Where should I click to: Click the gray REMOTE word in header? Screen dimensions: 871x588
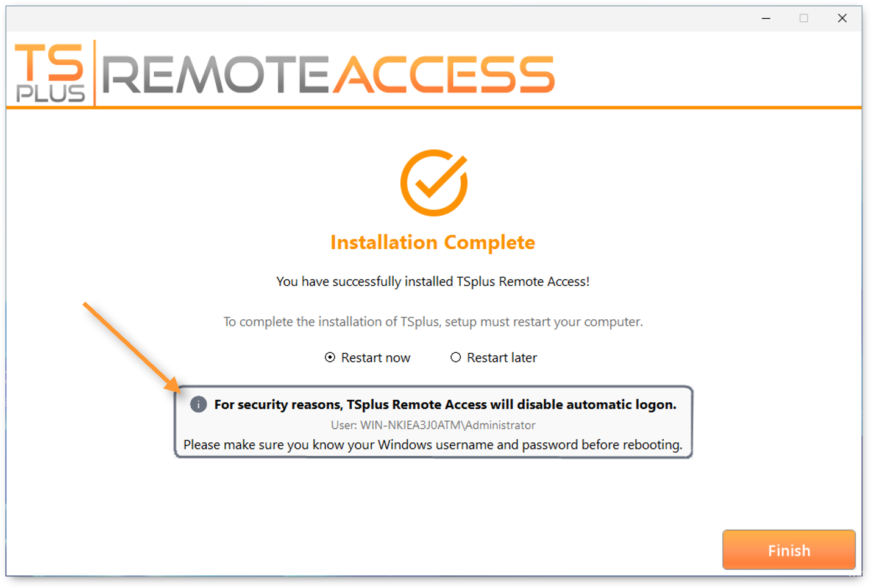click(x=215, y=75)
